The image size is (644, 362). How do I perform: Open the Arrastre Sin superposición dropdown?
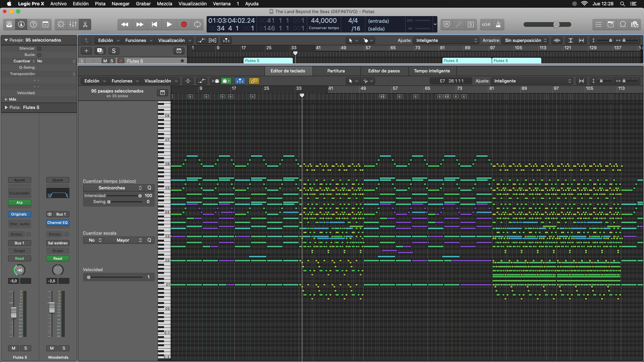[x=525, y=41]
